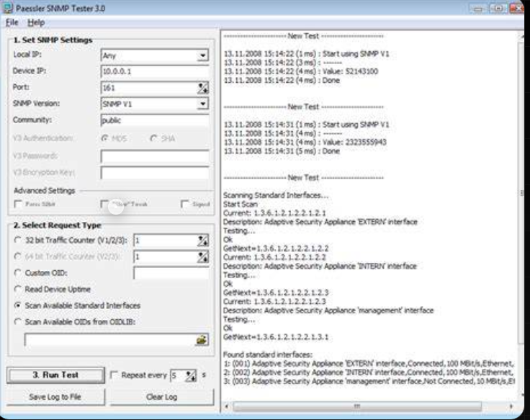Select Read Device Uptime option
The width and height of the screenshot is (530, 420).
click(17, 289)
